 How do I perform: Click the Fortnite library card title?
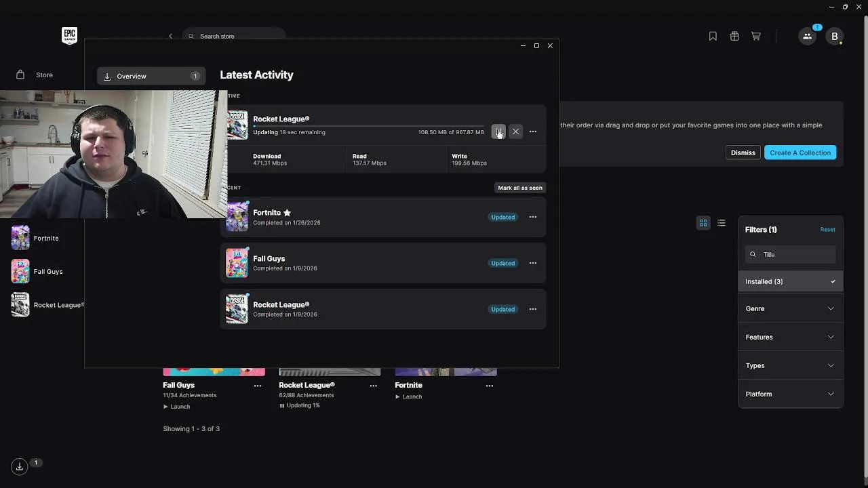point(408,385)
